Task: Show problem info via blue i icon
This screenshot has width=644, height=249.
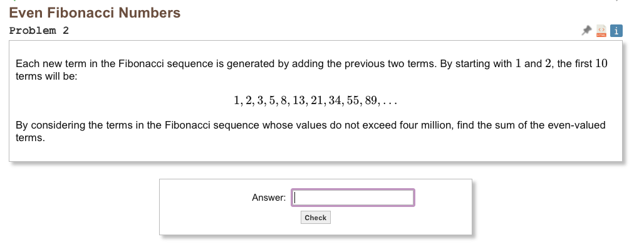Action: click(x=616, y=31)
